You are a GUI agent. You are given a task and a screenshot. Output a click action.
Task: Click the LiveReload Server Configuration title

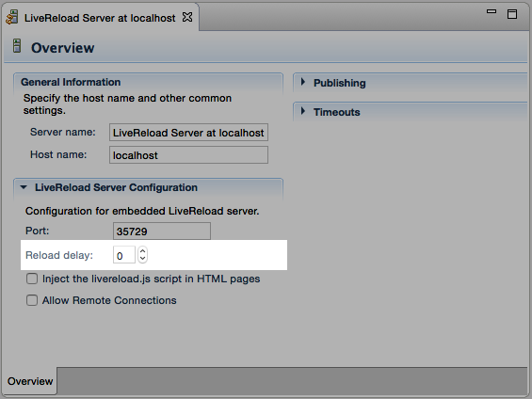[x=116, y=187]
